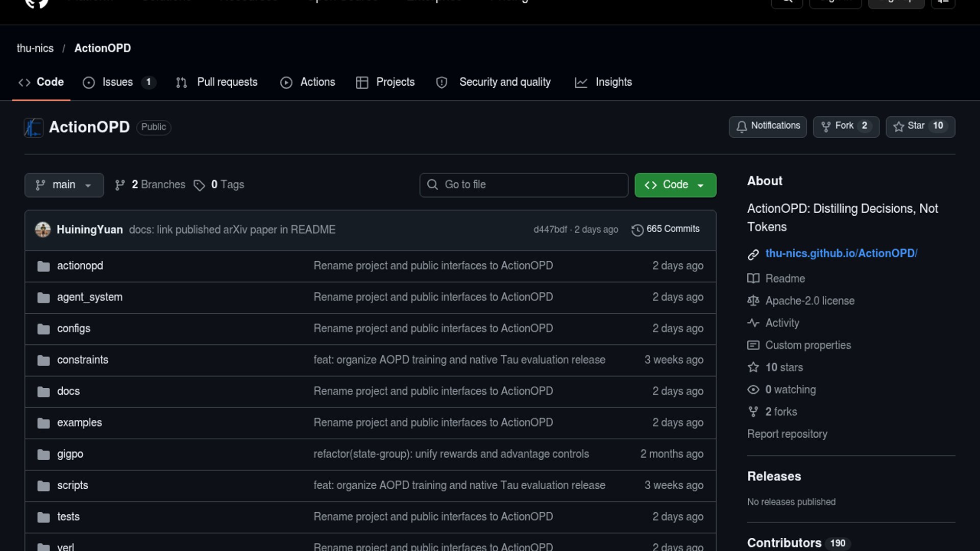
Task: Click the Notifications bell button
Action: coord(768,127)
